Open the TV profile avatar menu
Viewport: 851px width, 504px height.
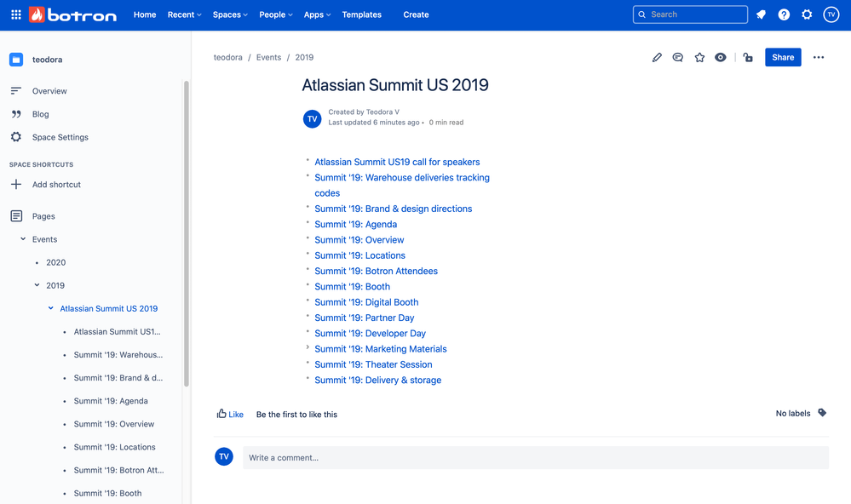click(x=831, y=14)
